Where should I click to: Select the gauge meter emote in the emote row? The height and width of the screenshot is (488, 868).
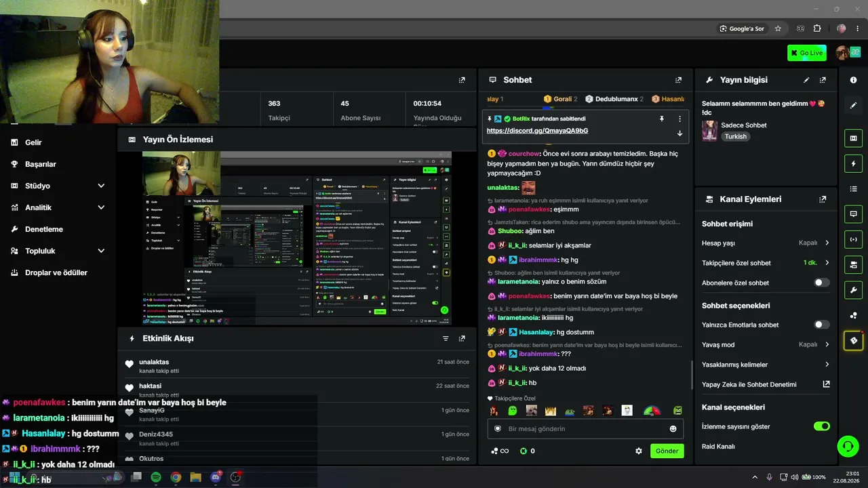(x=652, y=411)
